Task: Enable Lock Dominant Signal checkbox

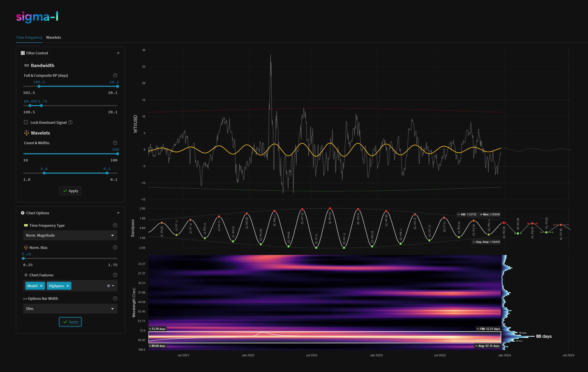Action: pos(26,122)
